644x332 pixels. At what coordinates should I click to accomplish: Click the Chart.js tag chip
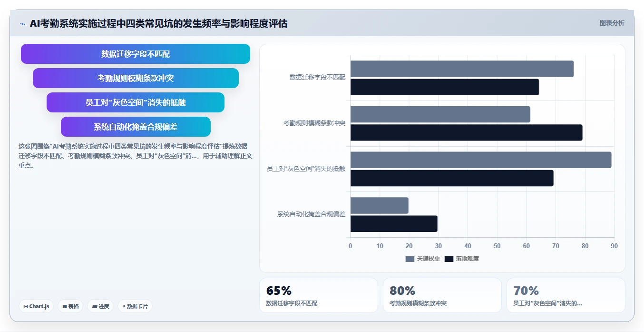tap(36, 306)
